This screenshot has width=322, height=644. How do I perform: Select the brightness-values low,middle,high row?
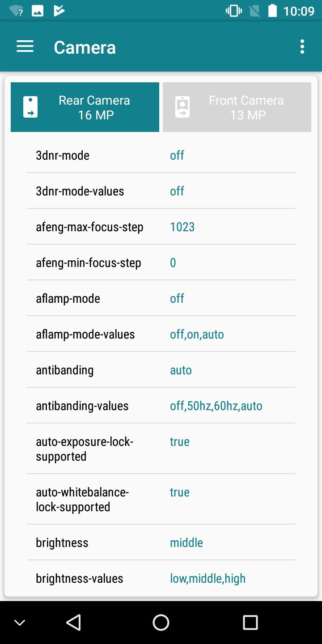161,579
